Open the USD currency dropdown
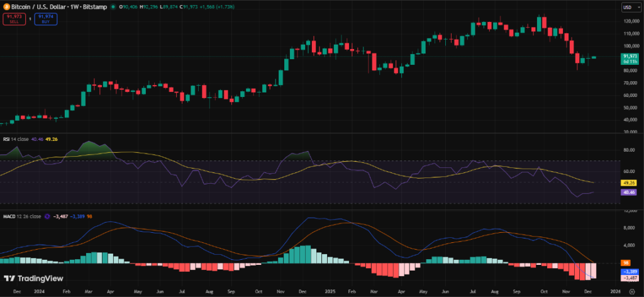Viewport: 644px width, 297px height. pyautogui.click(x=630, y=7)
